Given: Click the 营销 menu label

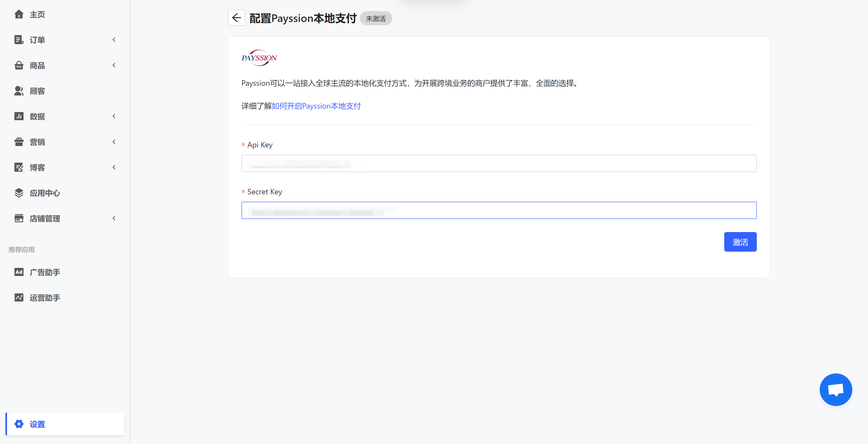Looking at the screenshot, I should [37, 142].
